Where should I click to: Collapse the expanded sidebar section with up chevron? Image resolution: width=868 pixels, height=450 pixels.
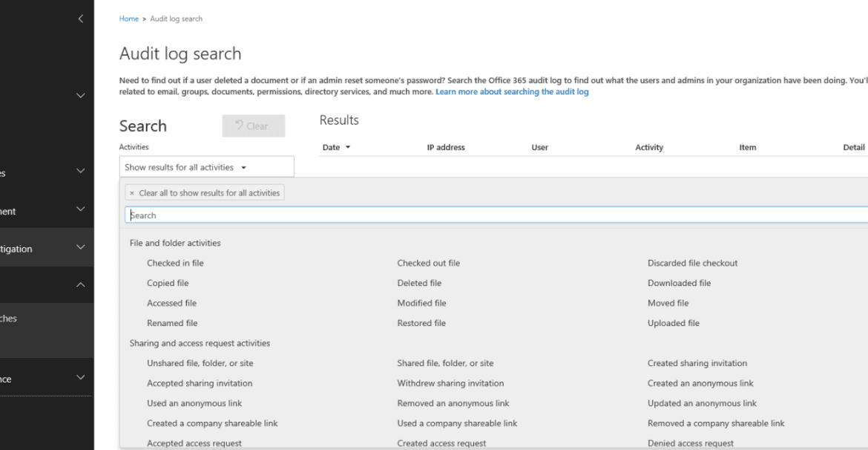(x=80, y=284)
